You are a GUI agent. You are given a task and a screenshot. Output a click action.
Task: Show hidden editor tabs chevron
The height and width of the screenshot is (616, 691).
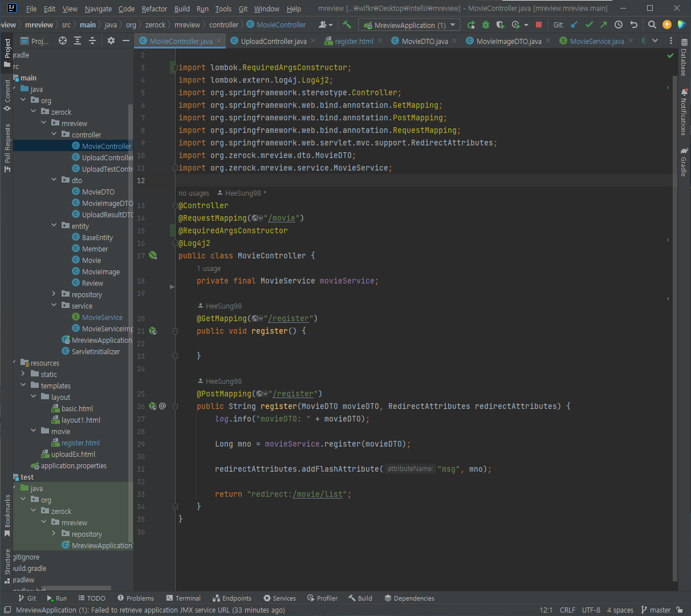(655, 40)
